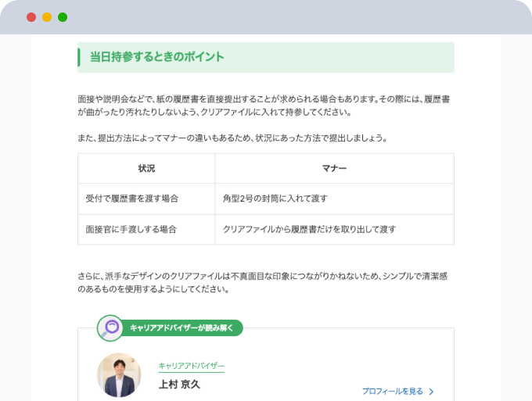
Task: Click the yellow minimize window dot
Action: tap(47, 17)
